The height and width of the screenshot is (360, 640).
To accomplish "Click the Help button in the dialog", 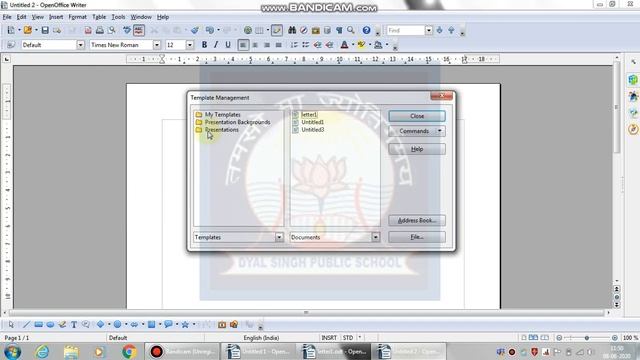I will pos(417,149).
